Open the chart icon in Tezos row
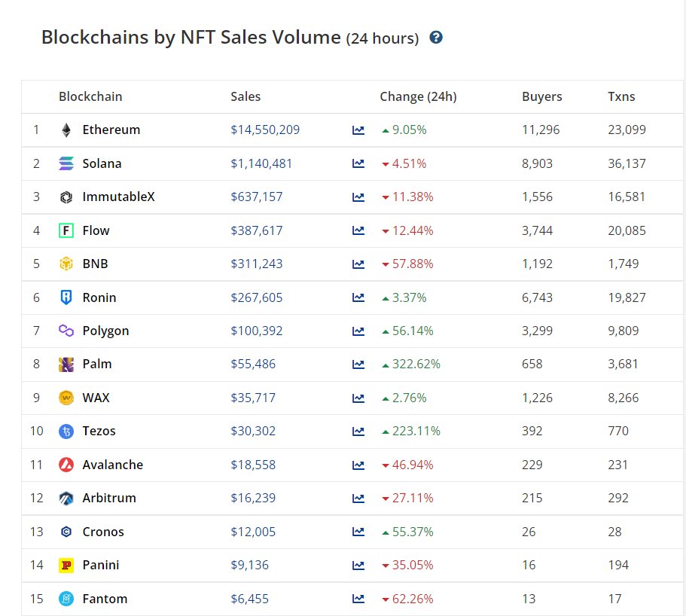The image size is (686, 616). pos(358,431)
